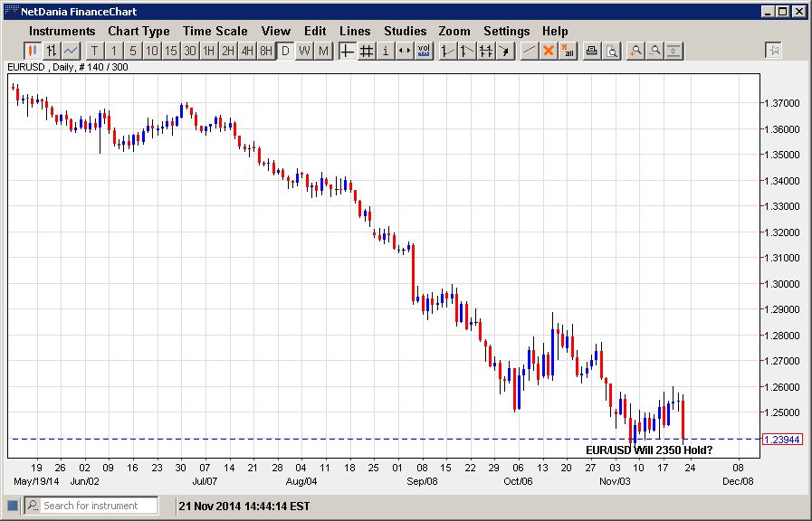Image resolution: width=812 pixels, height=521 pixels.
Task: Open the Time Scale menu
Action: click(x=215, y=31)
